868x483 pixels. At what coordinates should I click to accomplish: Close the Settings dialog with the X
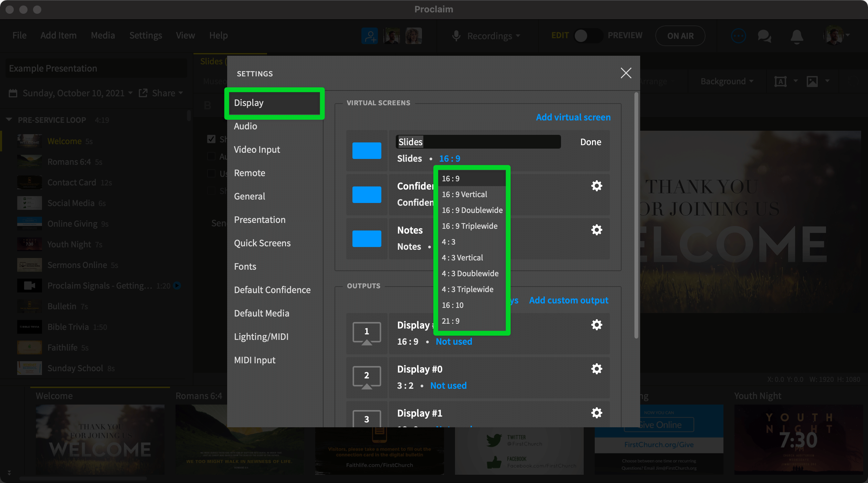(626, 73)
